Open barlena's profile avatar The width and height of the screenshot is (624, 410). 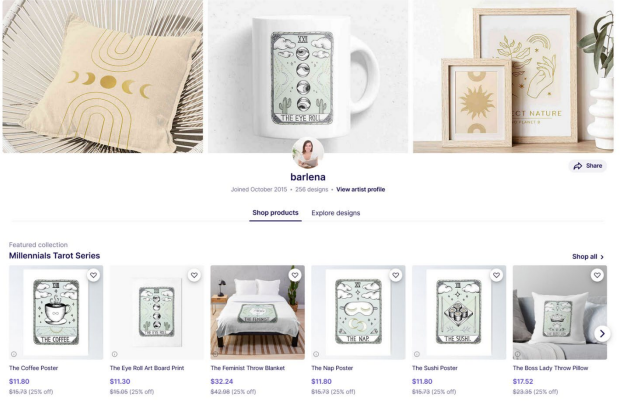point(308,153)
